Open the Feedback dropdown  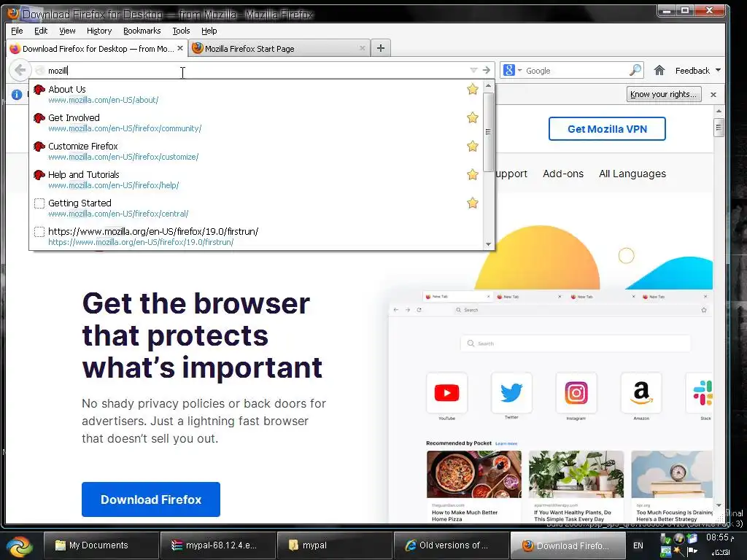coord(698,71)
